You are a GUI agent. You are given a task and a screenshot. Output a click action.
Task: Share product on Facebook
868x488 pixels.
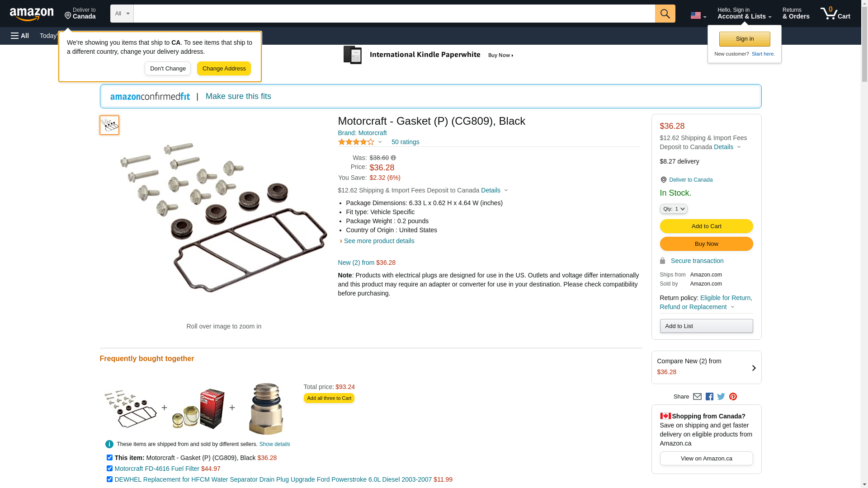coord(709,397)
